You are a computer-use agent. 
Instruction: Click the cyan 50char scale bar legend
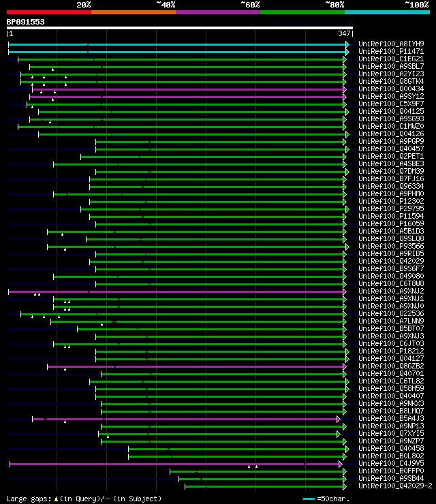(309, 499)
